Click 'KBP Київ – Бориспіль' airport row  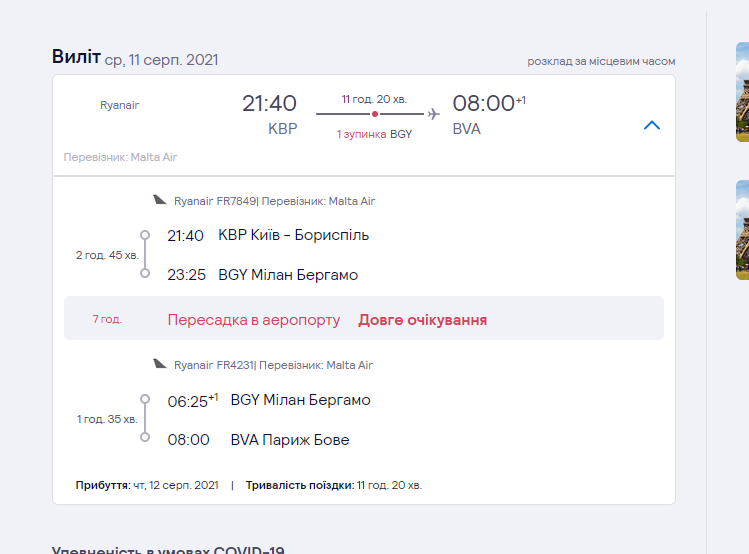click(x=293, y=236)
